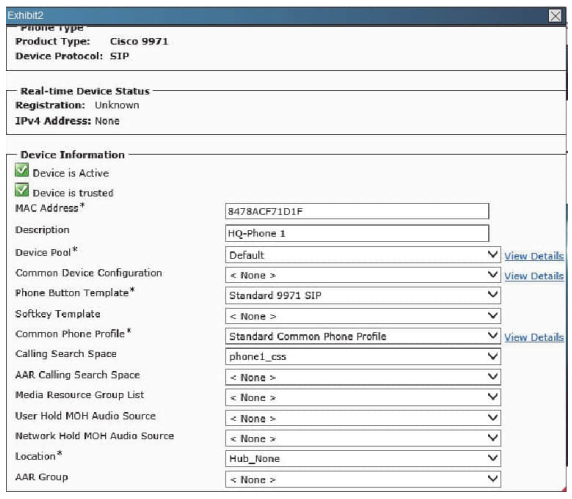Click the Registration Unknown status value
The width and height of the screenshot is (572, 499).
click(x=117, y=105)
